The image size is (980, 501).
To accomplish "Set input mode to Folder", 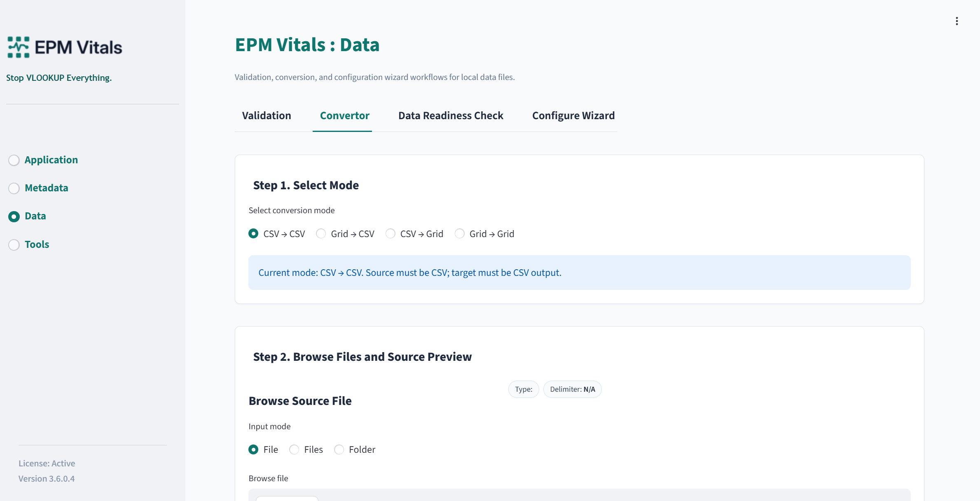I will 355,449.
